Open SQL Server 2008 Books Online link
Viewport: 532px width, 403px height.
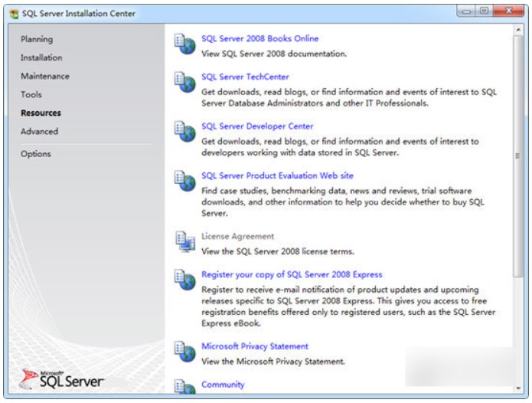point(260,39)
